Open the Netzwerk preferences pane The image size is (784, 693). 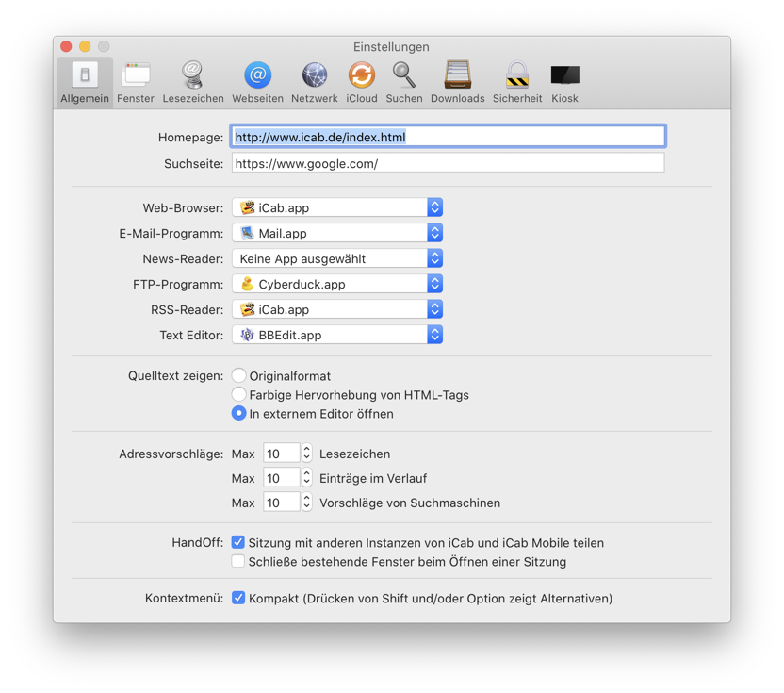click(x=315, y=83)
